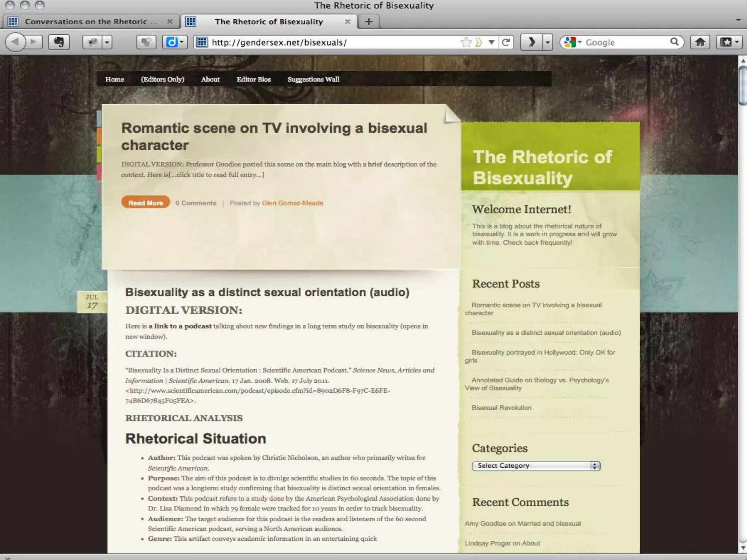Switch to the Conversations on the Rhetoric tab
Image resolution: width=747 pixels, height=560 pixels.
pyautogui.click(x=90, y=22)
